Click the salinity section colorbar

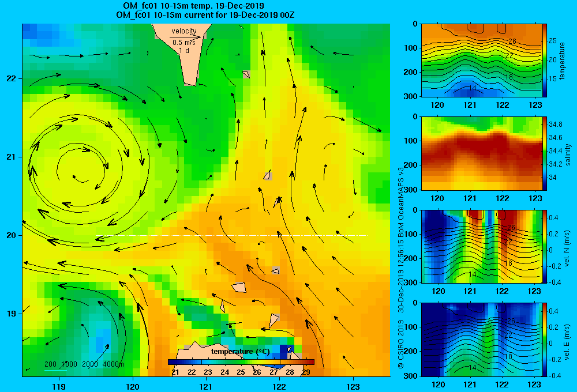[x=545, y=153]
